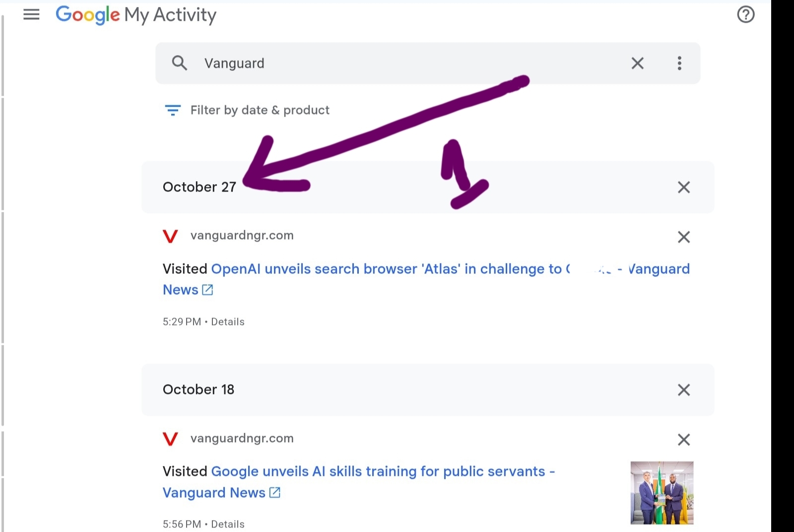
Task: Click the Google My Activity logo
Action: (136, 15)
